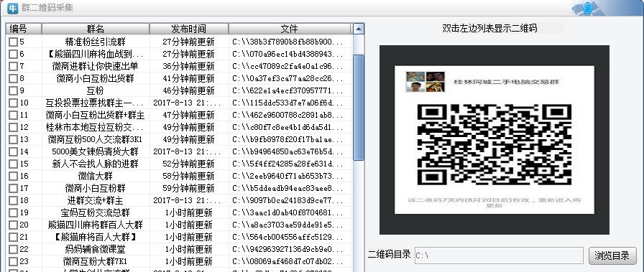Select the row 微商进群让你快速出单
644x272 pixels.
[x=180, y=67]
